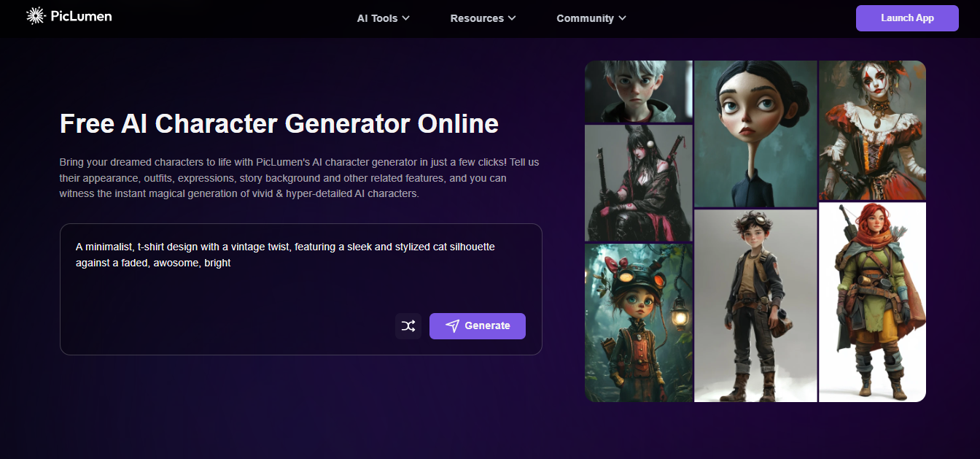Expand the Community dropdown chevron

click(623, 18)
